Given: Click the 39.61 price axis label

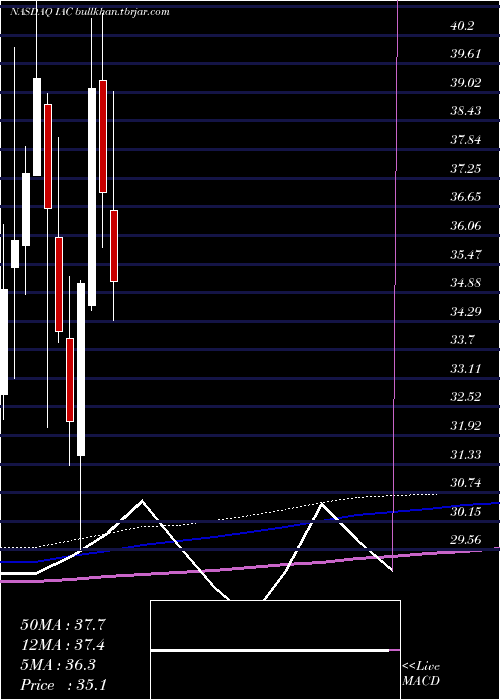Looking at the screenshot, I should click(466, 54).
